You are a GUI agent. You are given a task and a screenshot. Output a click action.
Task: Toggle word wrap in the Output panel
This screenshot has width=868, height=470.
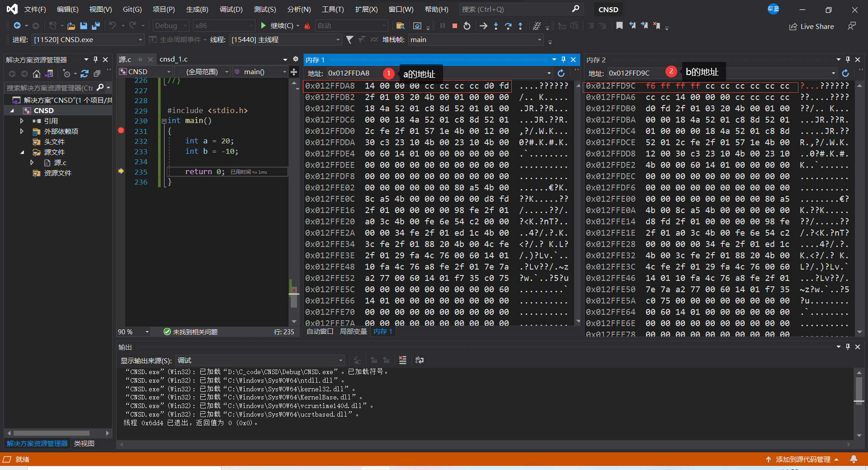click(x=420, y=360)
